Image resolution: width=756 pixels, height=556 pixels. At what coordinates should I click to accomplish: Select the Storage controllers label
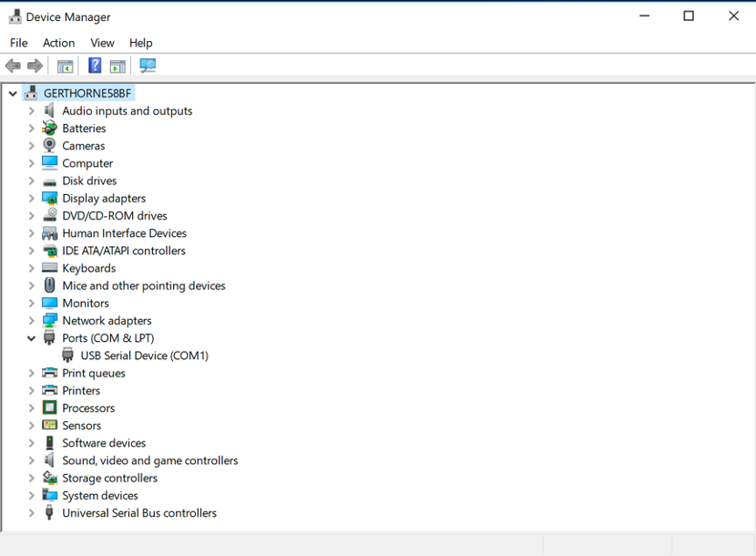tap(110, 478)
